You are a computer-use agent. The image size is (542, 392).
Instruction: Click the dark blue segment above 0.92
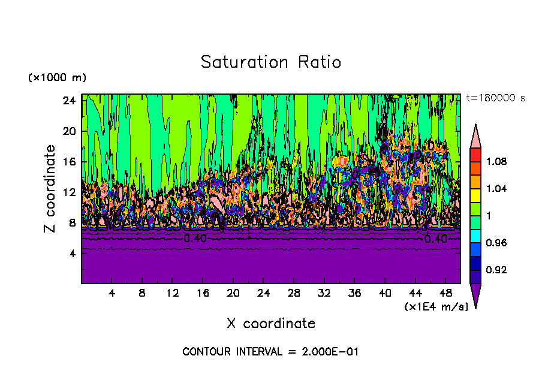click(475, 263)
